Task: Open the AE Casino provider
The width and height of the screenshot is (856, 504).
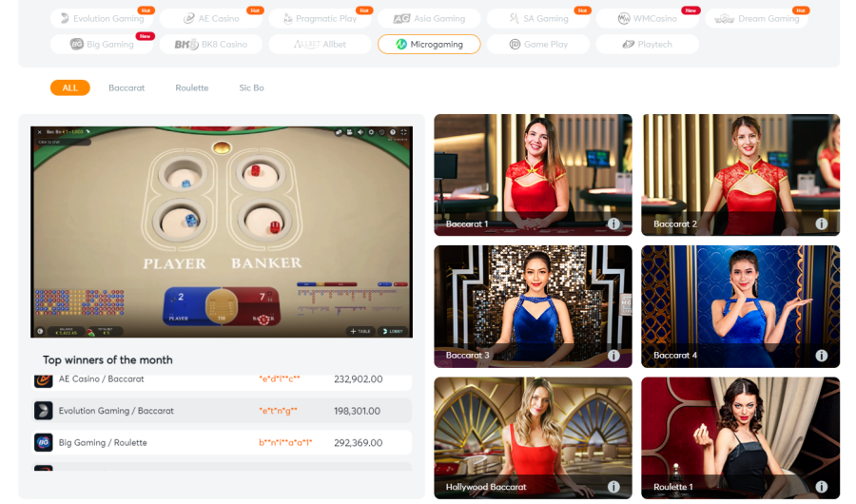Action: pos(211,19)
